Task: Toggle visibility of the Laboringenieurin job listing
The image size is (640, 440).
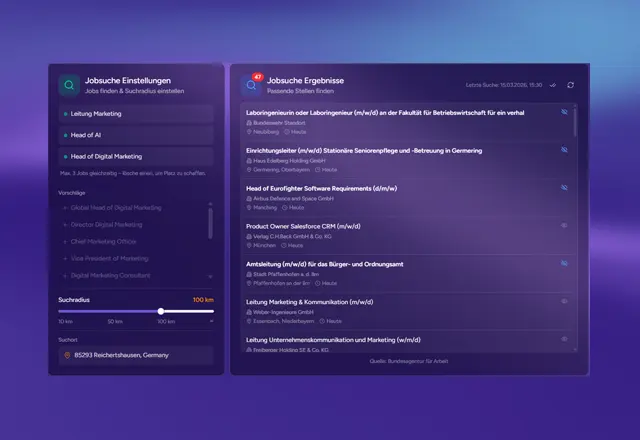Action: click(x=564, y=112)
